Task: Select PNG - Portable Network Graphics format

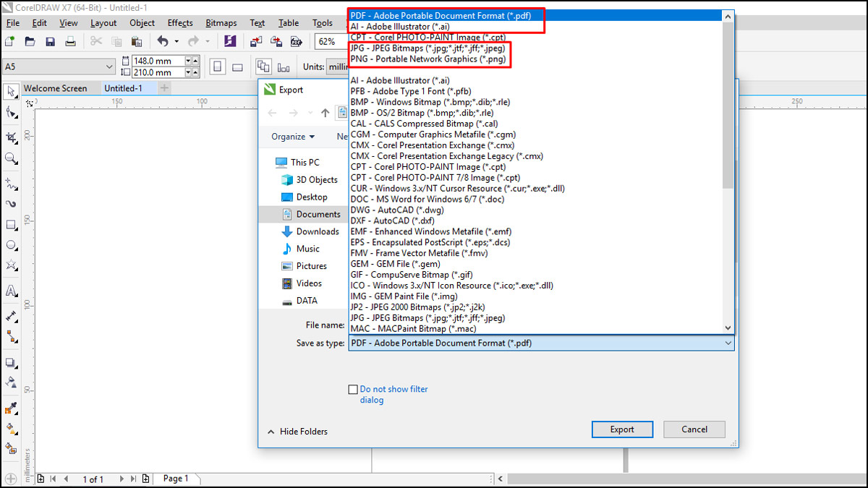Action: click(x=427, y=59)
